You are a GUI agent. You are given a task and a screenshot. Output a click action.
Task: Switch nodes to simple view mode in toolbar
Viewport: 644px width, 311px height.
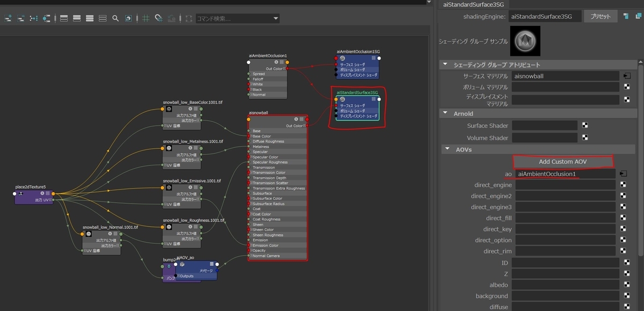click(64, 18)
